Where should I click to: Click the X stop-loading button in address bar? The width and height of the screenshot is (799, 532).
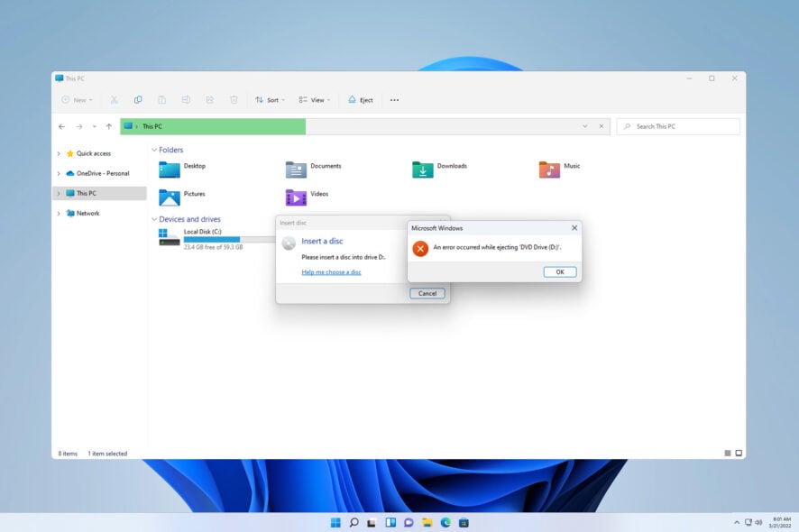click(x=602, y=126)
